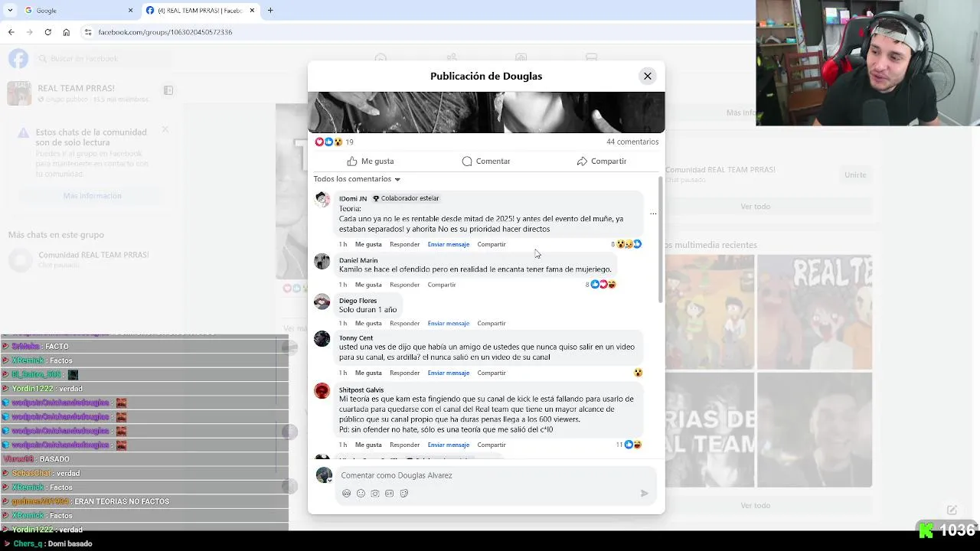Click Responder under Daniel Marin comment
Image resolution: width=980 pixels, height=551 pixels.
click(x=404, y=285)
